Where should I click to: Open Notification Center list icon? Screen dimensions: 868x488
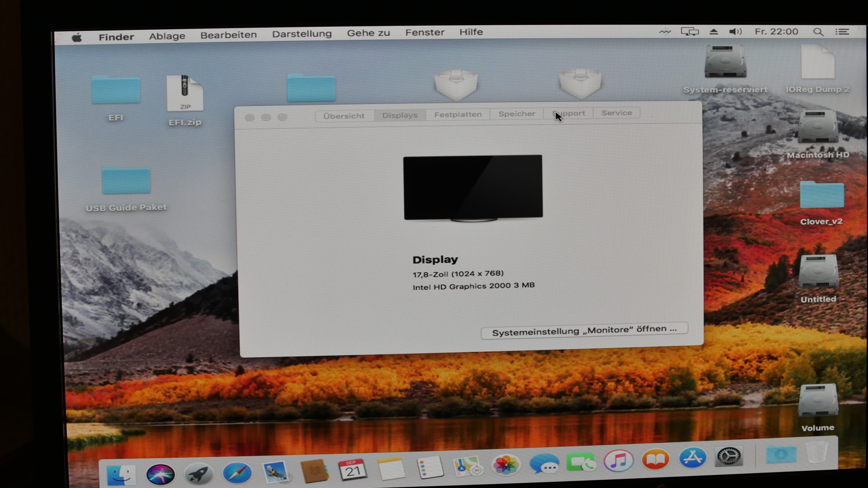(842, 32)
